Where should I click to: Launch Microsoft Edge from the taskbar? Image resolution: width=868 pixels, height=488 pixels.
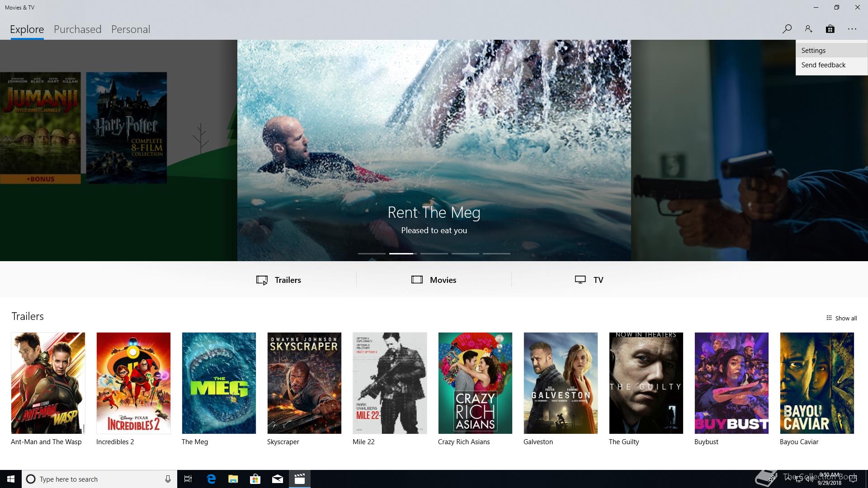[211, 479]
